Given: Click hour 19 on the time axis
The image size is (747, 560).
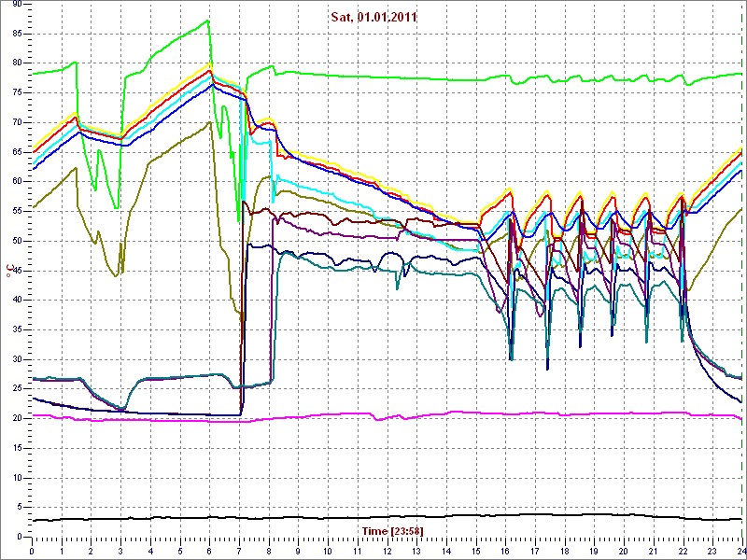Looking at the screenshot, I should pyautogui.click(x=595, y=551).
